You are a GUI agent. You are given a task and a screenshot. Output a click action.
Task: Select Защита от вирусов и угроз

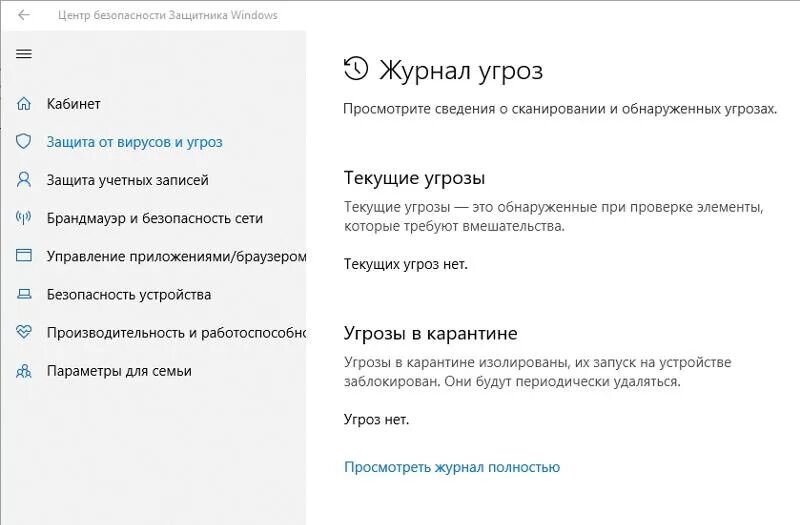[x=134, y=142]
